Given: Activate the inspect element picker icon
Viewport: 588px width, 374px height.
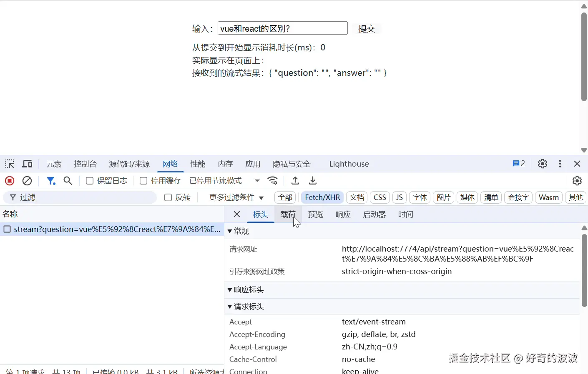Looking at the screenshot, I should (x=10, y=164).
